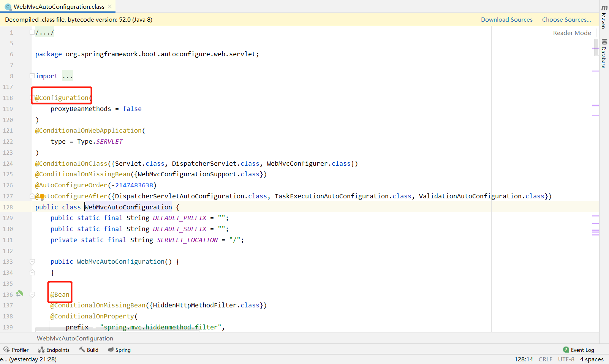The image size is (609, 364).
Task: Click DEFAULT_PREFIX constant name
Action: point(180,218)
